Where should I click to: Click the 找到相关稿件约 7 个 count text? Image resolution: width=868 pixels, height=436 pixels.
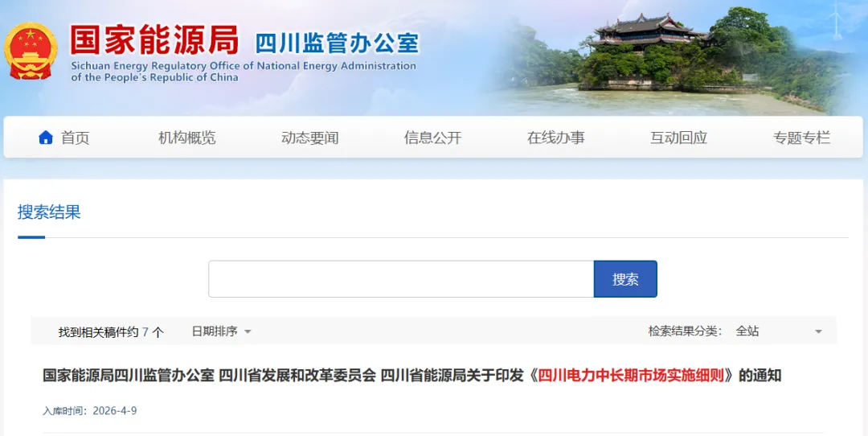[111, 332]
